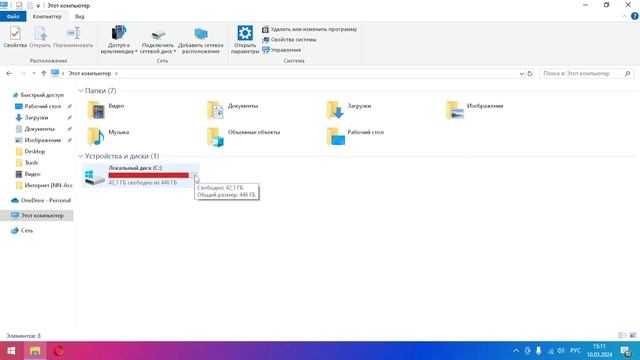Click Этот компьютер in address bar

click(x=89, y=73)
